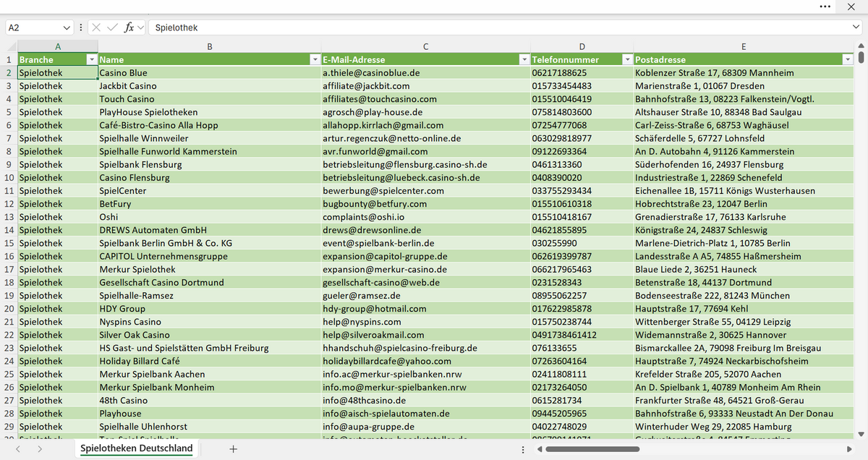Click the vertical scroll up arrow

click(x=861, y=46)
